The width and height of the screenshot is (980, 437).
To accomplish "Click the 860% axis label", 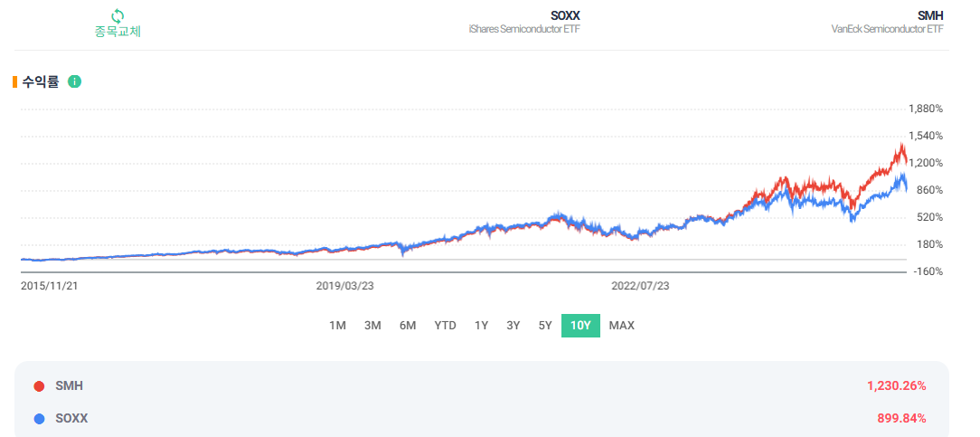I will (929, 190).
